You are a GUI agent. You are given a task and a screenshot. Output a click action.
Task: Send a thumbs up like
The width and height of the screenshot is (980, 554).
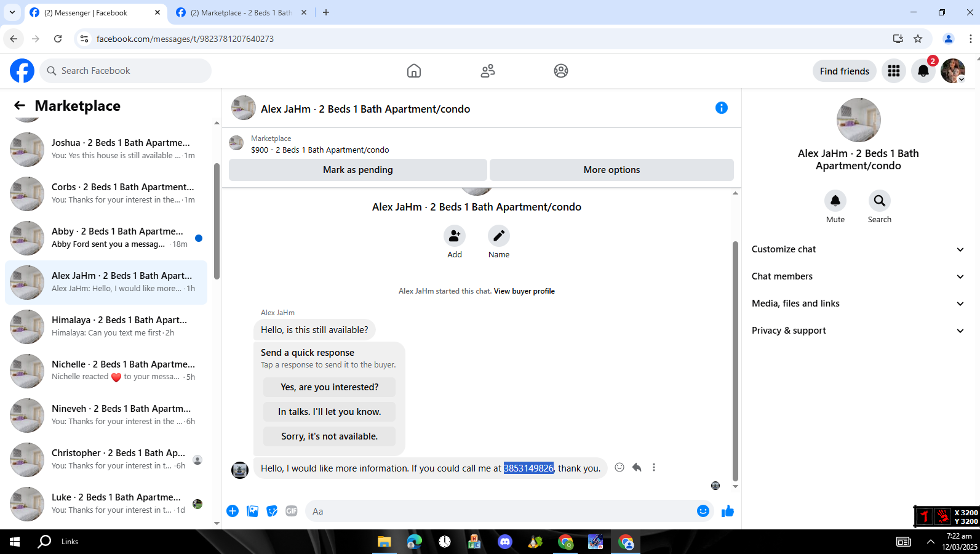click(x=728, y=511)
